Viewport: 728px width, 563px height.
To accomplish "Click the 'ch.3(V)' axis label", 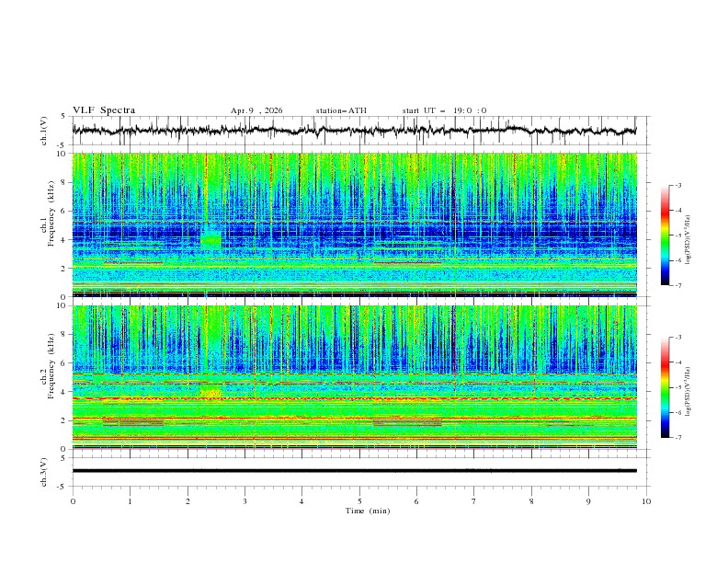I will coord(44,472).
